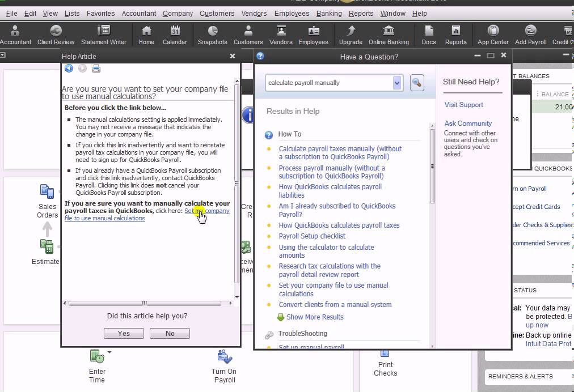Open the Banking menu
Image resolution: width=574 pixels, height=392 pixels.
329,14
